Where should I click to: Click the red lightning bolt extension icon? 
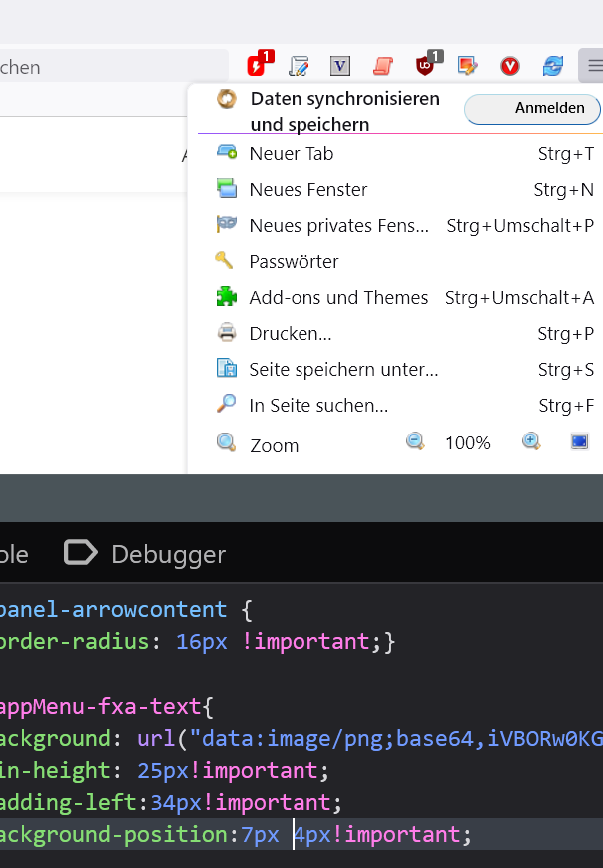point(259,67)
